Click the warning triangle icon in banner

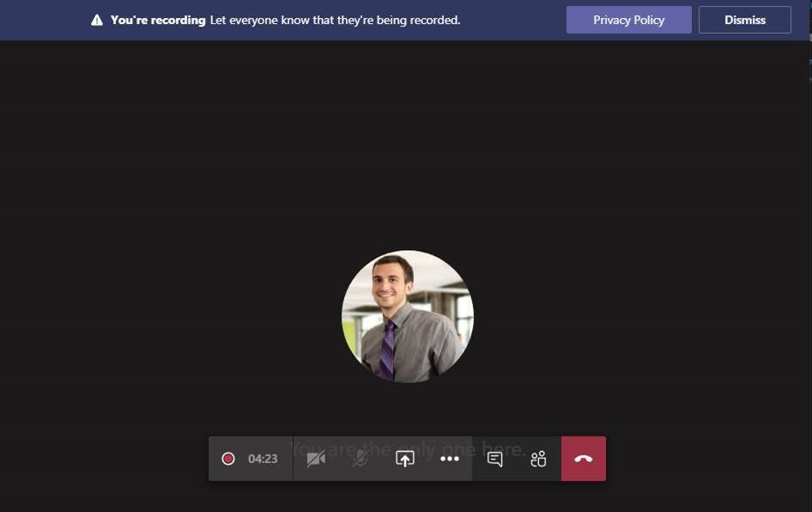coord(97,20)
